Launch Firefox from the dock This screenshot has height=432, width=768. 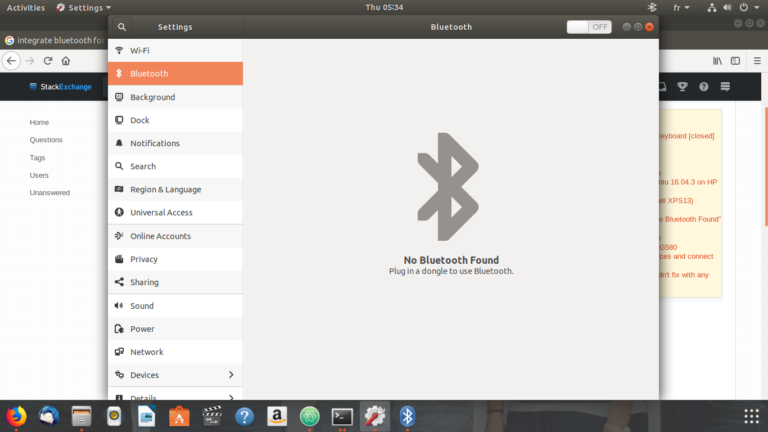point(16,416)
